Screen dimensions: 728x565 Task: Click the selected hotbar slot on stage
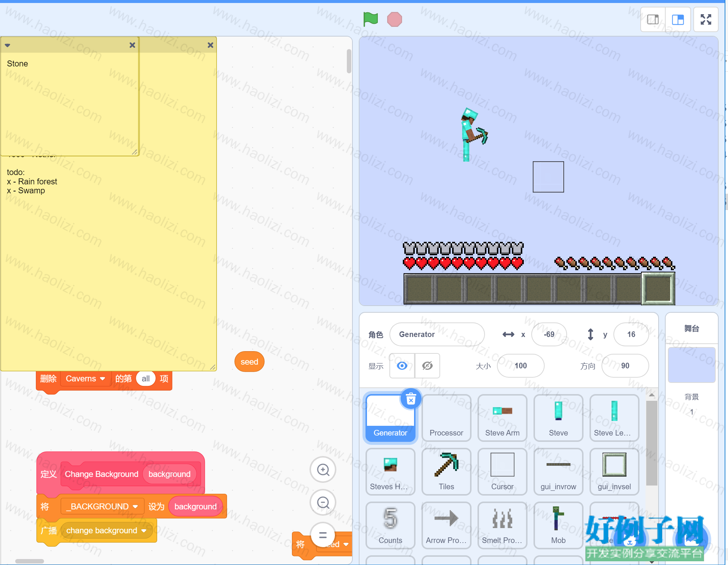click(658, 288)
